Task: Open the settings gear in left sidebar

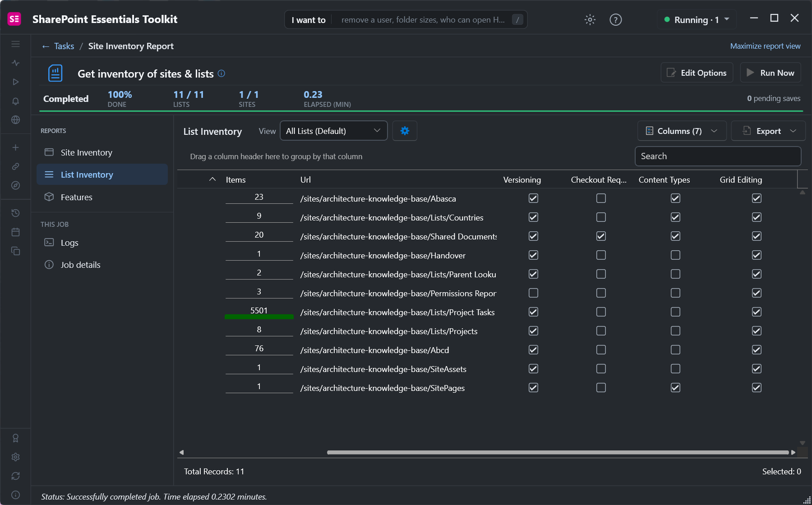Action: pyautogui.click(x=15, y=457)
